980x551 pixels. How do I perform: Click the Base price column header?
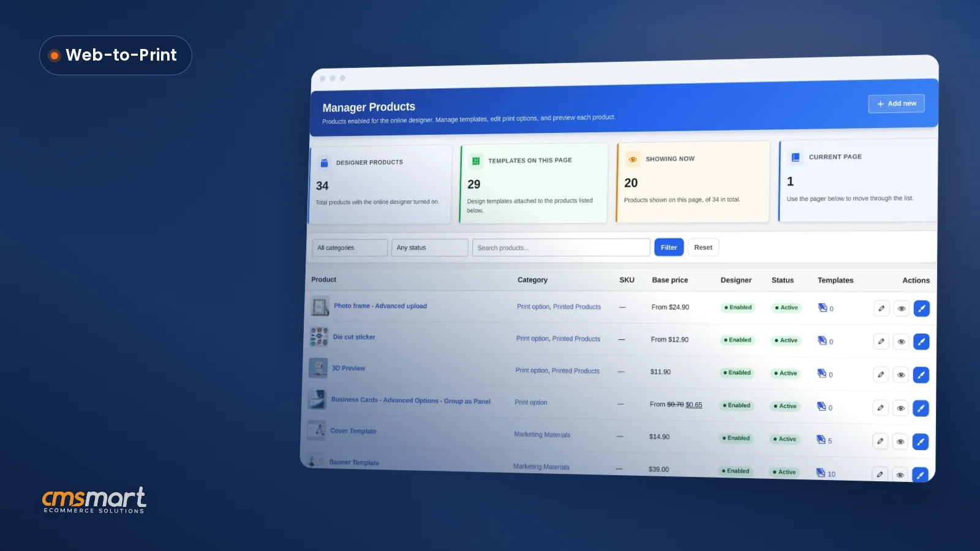coord(670,280)
